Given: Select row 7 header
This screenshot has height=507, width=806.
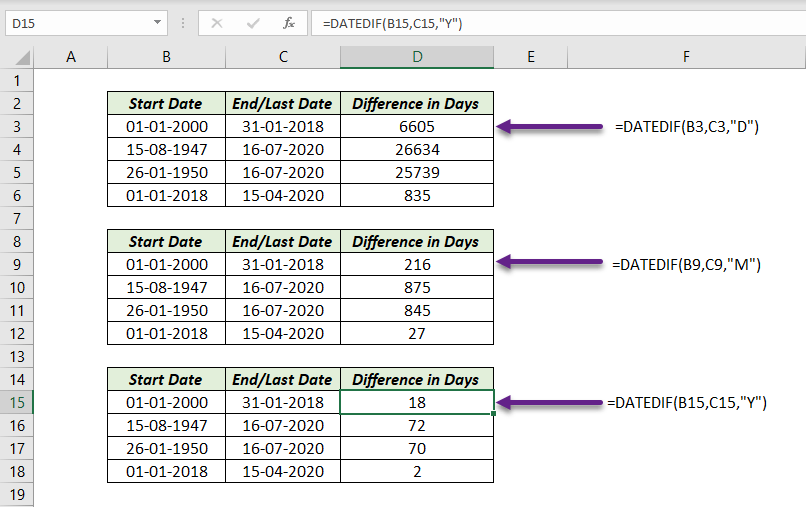Looking at the screenshot, I should click(17, 219).
